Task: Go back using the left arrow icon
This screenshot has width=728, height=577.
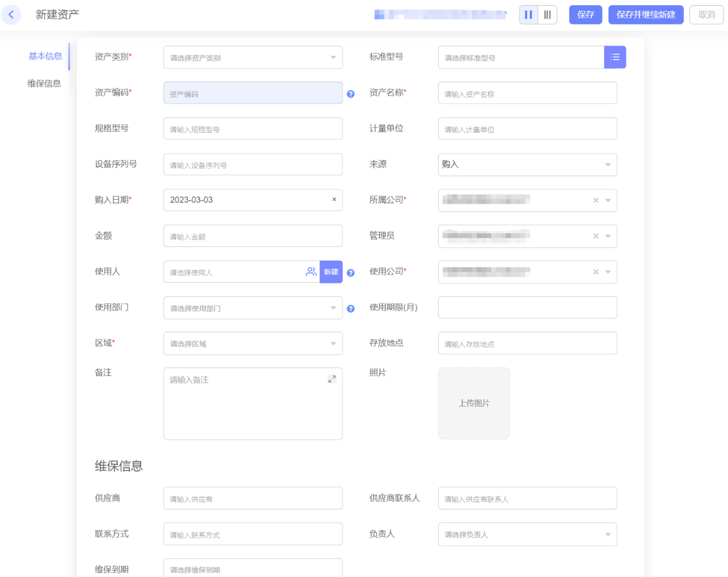Action: pyautogui.click(x=11, y=15)
